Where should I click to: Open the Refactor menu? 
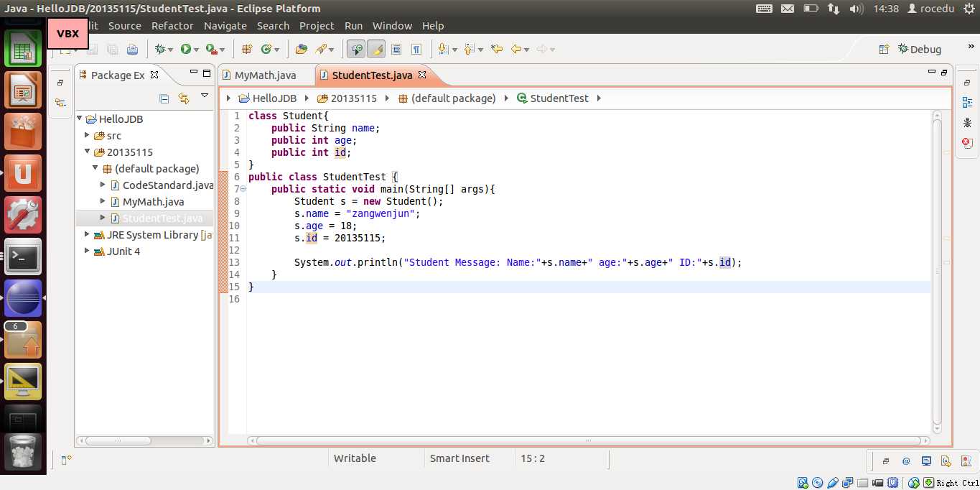click(x=172, y=26)
